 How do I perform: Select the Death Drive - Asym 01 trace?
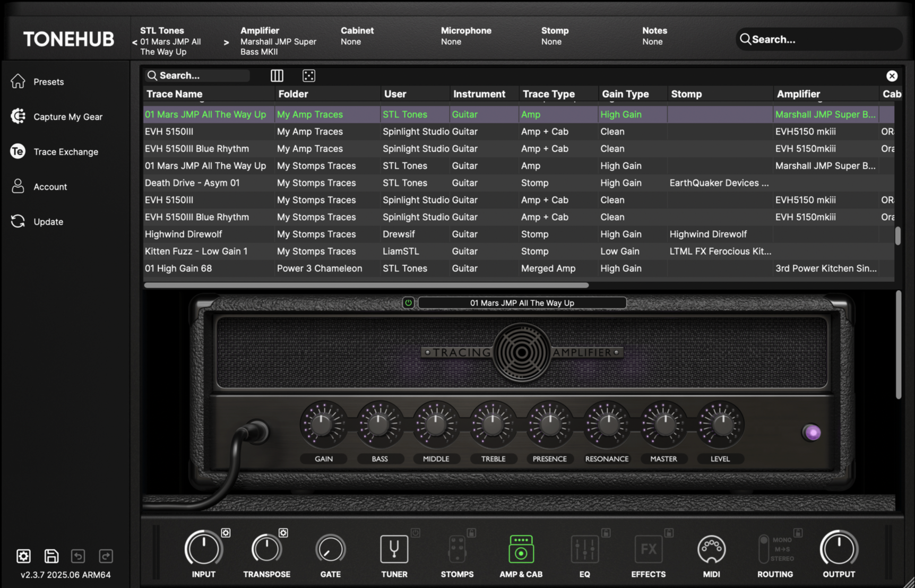519,183
